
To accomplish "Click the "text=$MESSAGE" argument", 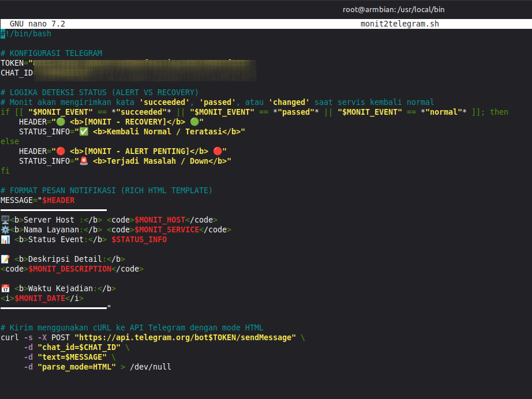I will pyautogui.click(x=72, y=357).
